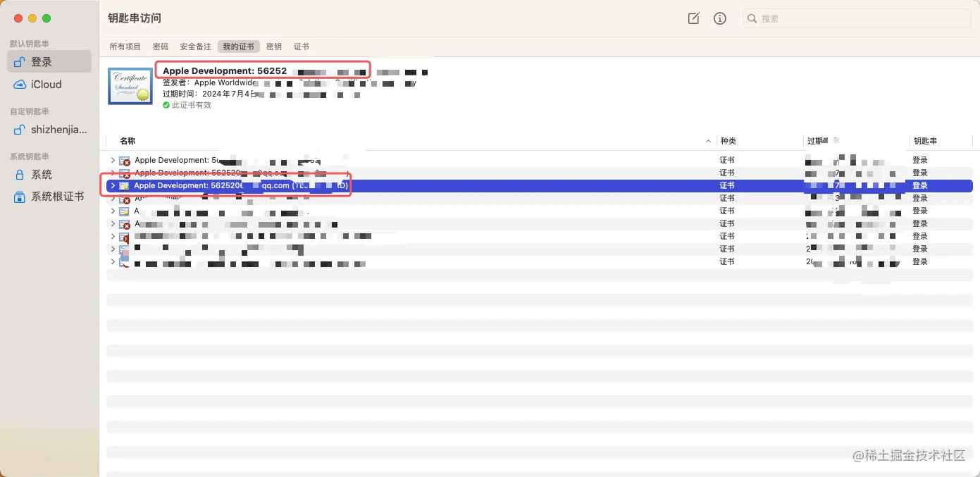Focus the 搜索 search field
Screen dimensions: 980x477
(857, 19)
